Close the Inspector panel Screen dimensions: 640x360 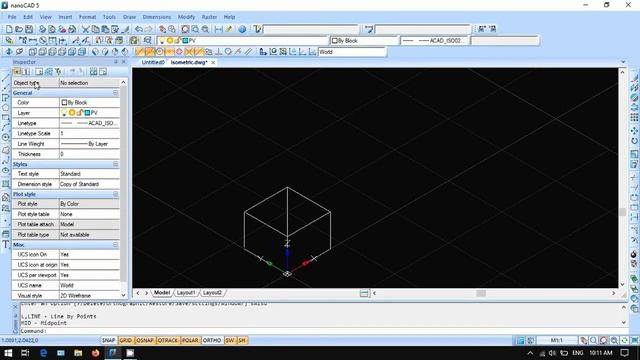pos(124,62)
